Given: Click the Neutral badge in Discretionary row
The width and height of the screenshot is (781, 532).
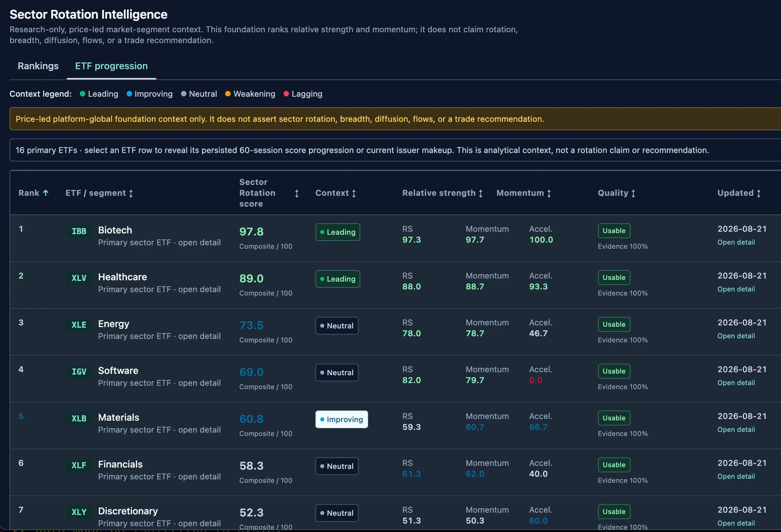Looking at the screenshot, I should click(337, 513).
